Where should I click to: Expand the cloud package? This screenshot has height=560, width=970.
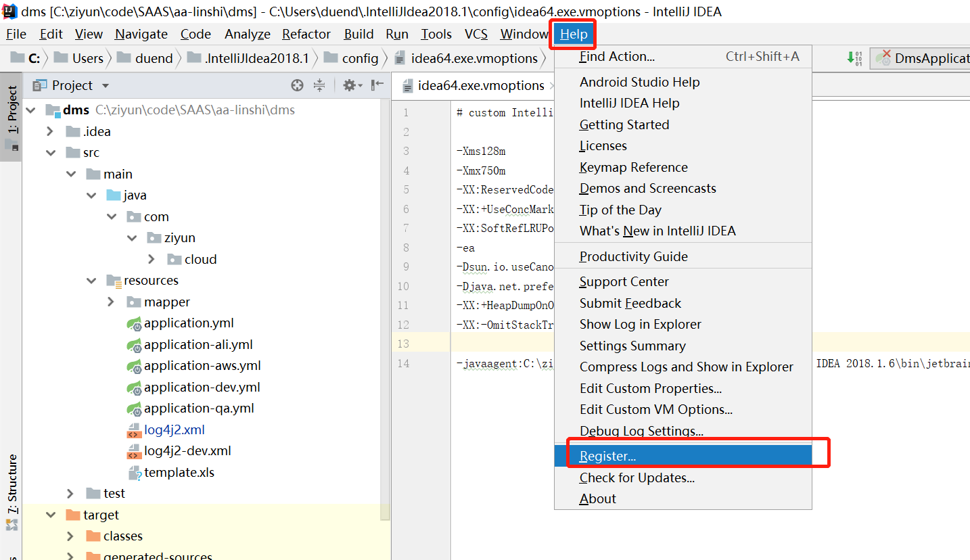pos(152,259)
